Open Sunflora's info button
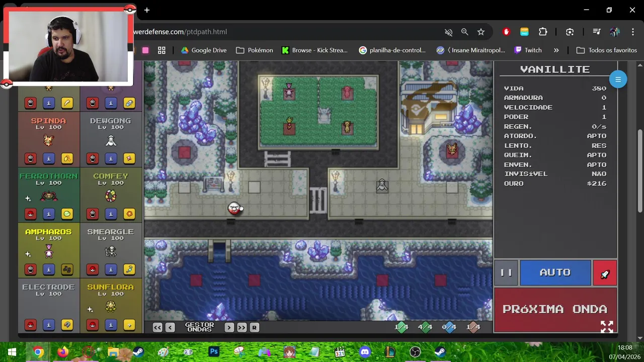This screenshot has width=644, height=362. coord(111,325)
